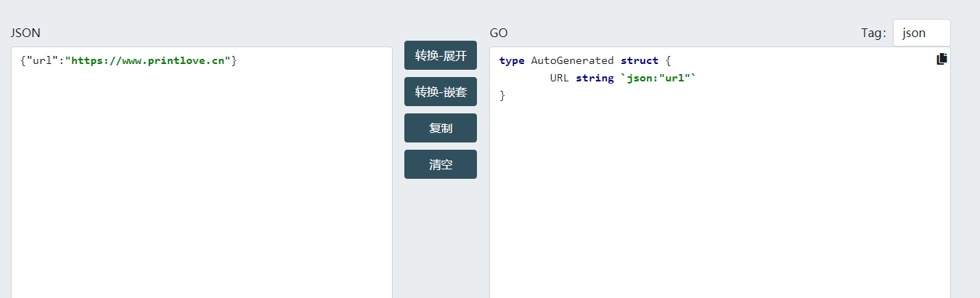Viewport: 980px width, 298px height.
Task: Click the GO panel label
Action: [499, 33]
